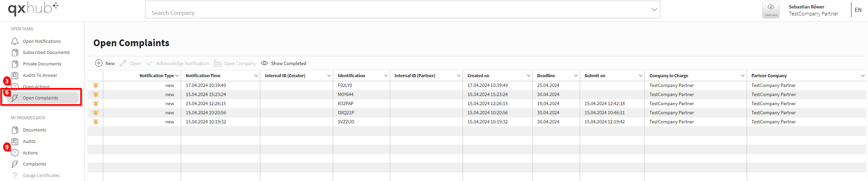Click the lightning icon beside Complaints under provided data

coord(15,164)
